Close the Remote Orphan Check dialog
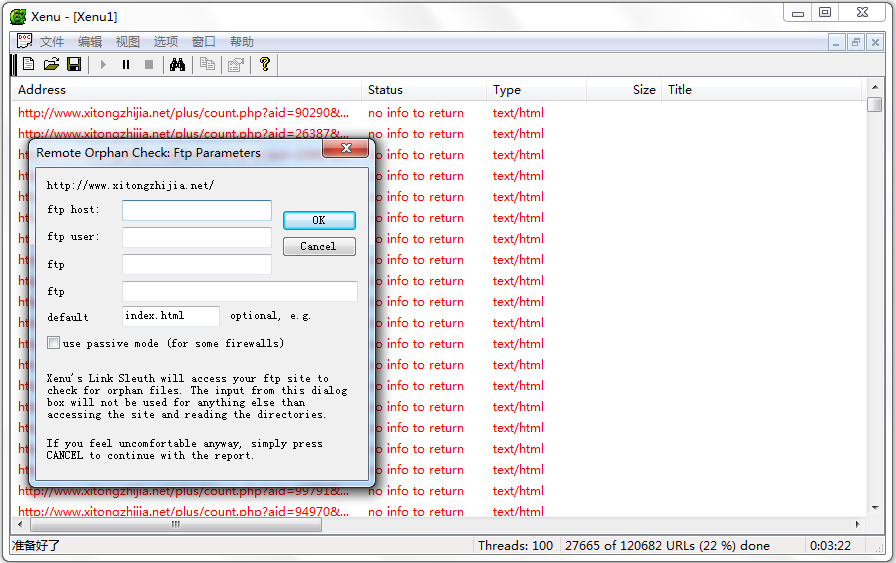This screenshot has width=896, height=563. coord(346,149)
